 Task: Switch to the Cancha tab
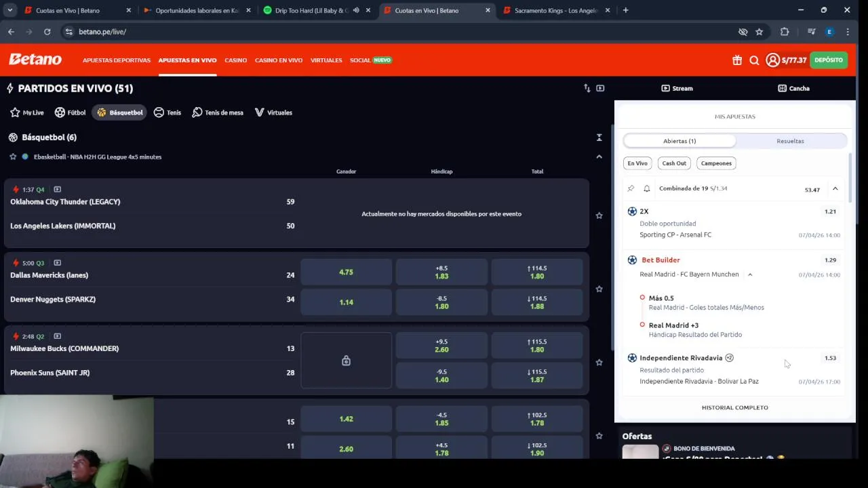(793, 88)
